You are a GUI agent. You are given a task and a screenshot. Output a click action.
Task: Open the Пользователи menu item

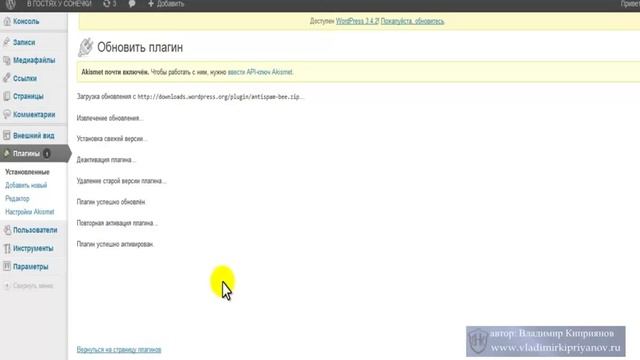pyautogui.click(x=35, y=230)
